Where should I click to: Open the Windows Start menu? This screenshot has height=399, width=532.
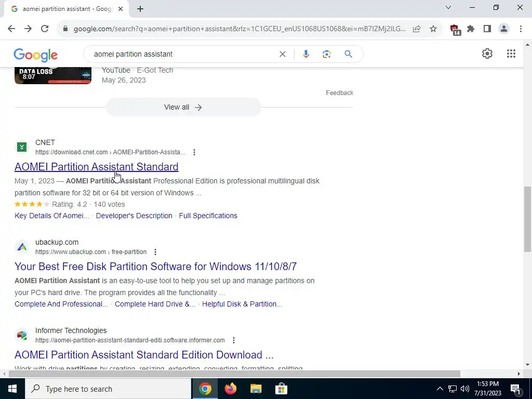[12, 389]
